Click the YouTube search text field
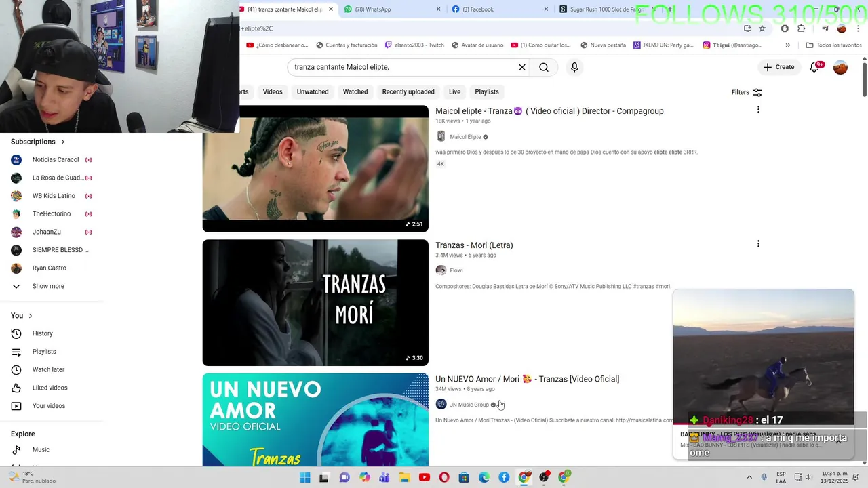The width and height of the screenshot is (868, 488). tap(403, 67)
